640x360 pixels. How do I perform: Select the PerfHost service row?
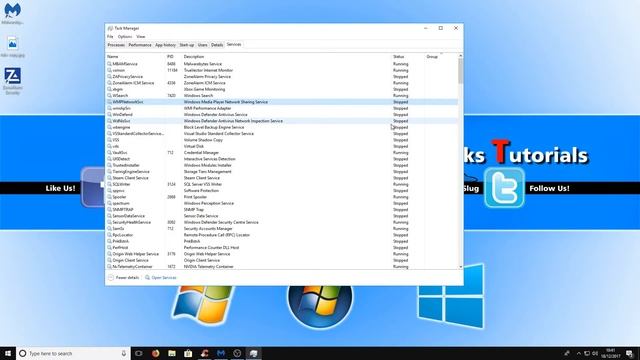coord(282,247)
